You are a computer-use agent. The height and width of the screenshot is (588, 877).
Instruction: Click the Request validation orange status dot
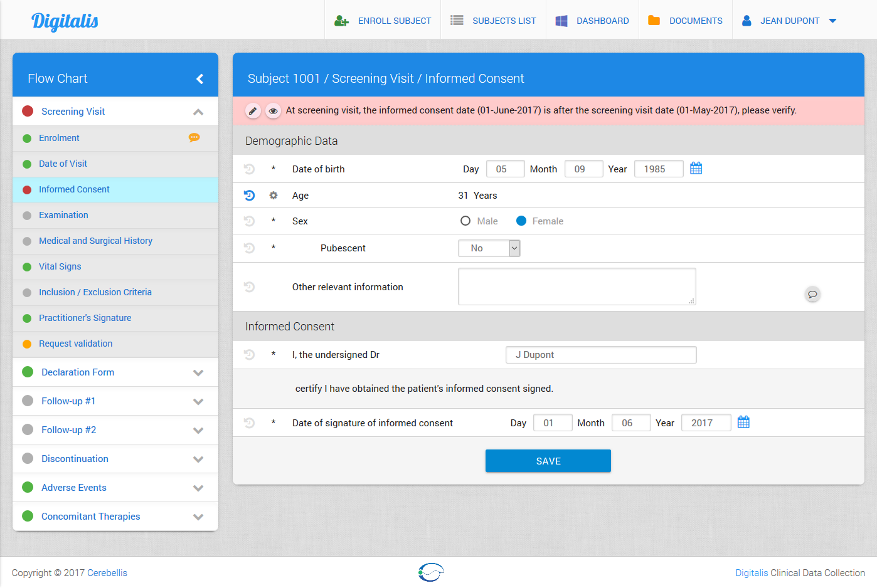27,344
